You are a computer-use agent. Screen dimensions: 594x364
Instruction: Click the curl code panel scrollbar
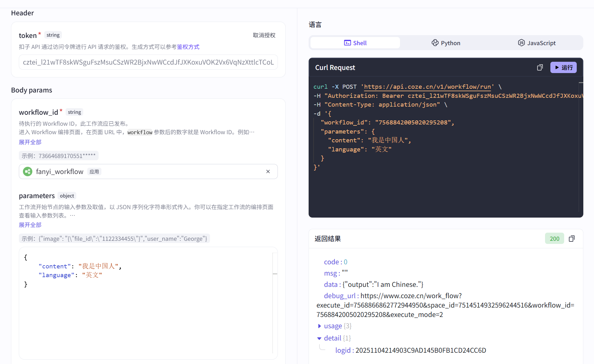(x=581, y=147)
